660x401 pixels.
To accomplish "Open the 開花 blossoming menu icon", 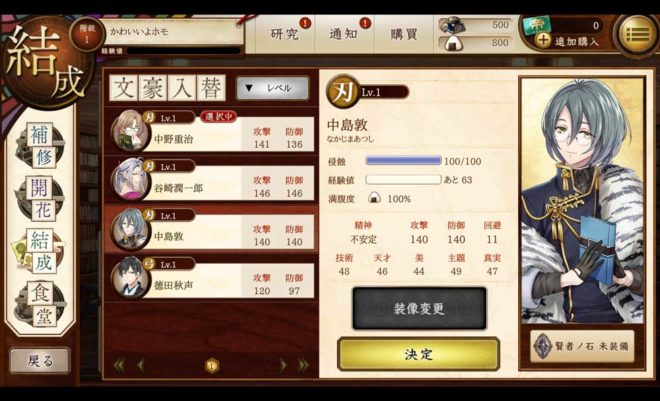I will pyautogui.click(x=40, y=199).
